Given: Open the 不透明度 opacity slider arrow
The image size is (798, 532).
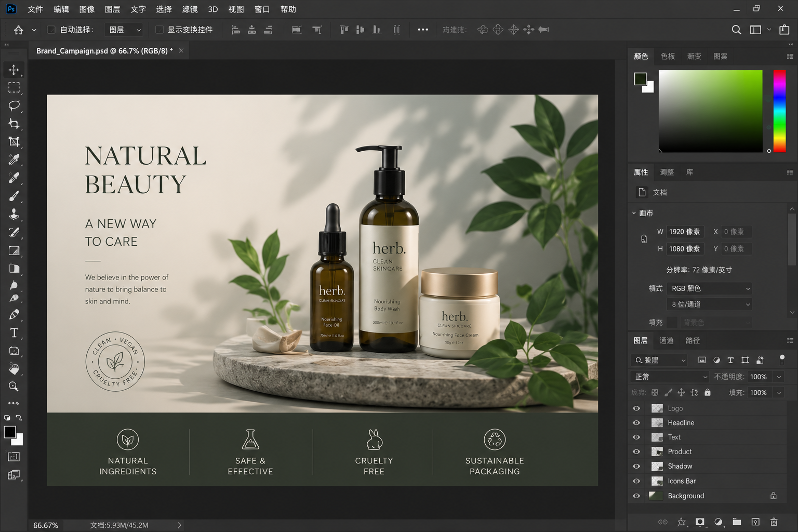Looking at the screenshot, I should [779, 377].
